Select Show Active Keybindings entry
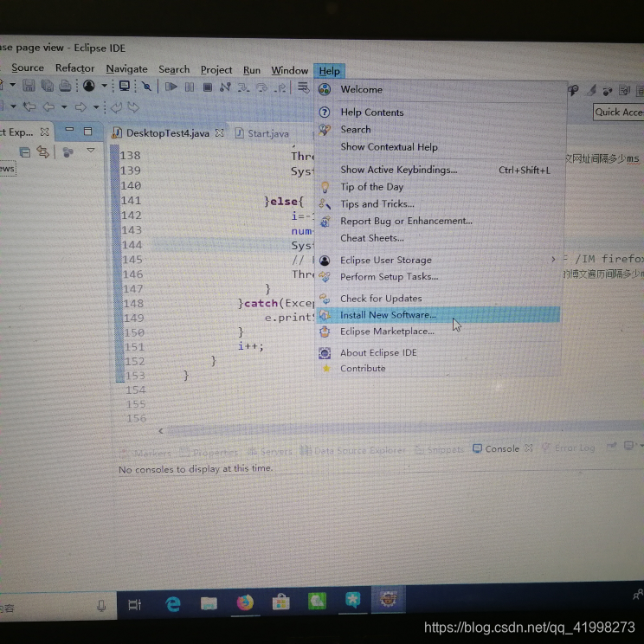Screen dimensions: 644x644 click(x=440, y=170)
